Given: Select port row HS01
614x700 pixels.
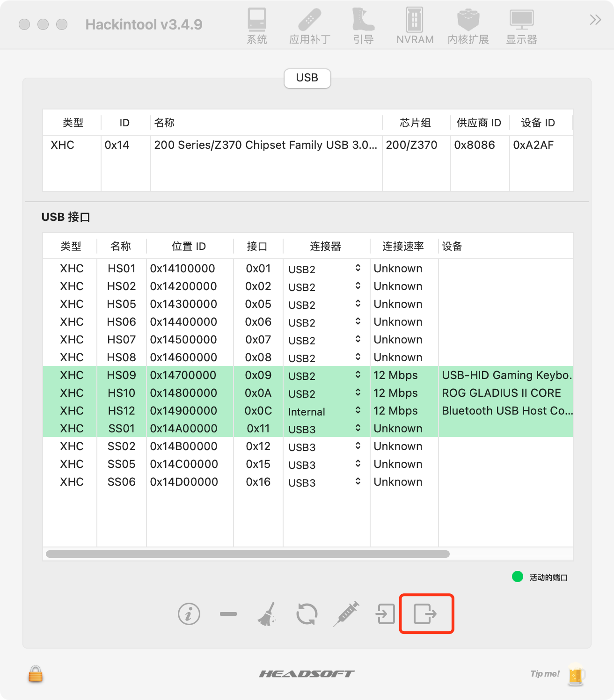Looking at the screenshot, I should [308, 268].
